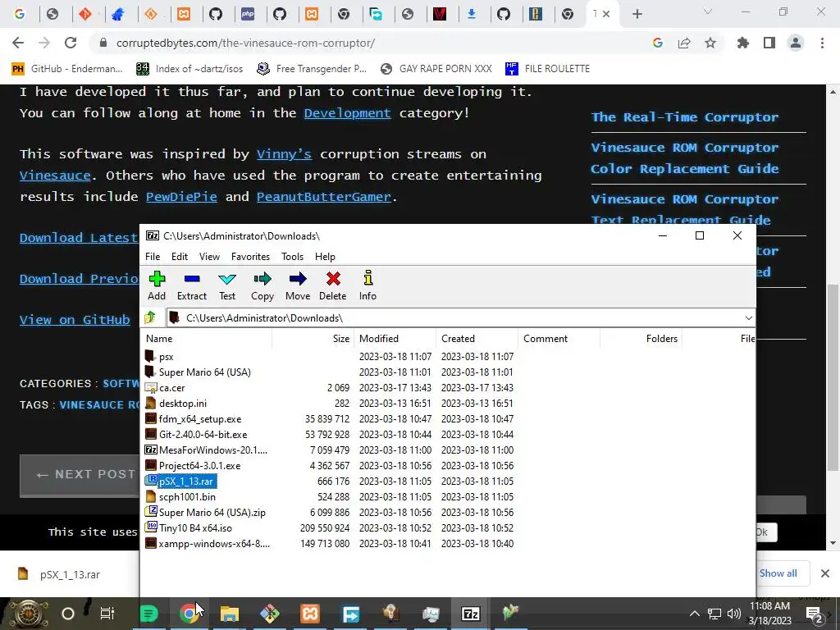Open the Favorites menu in 7-Zip
This screenshot has height=630, width=840.
coord(250,257)
